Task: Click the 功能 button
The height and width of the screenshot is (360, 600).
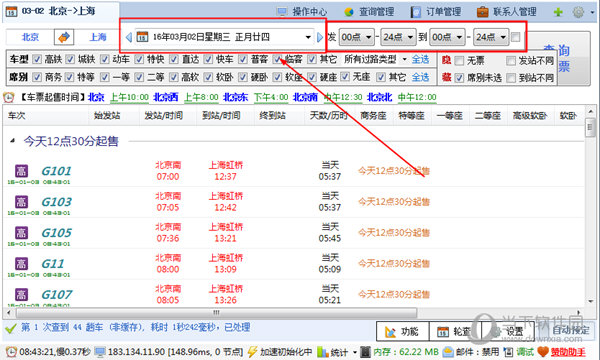Action: (x=403, y=331)
